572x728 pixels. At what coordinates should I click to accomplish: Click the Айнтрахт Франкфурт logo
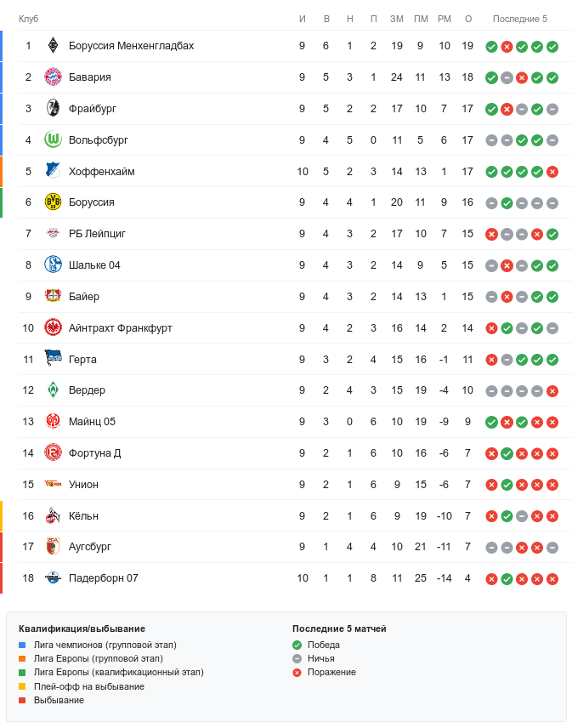click(x=54, y=327)
